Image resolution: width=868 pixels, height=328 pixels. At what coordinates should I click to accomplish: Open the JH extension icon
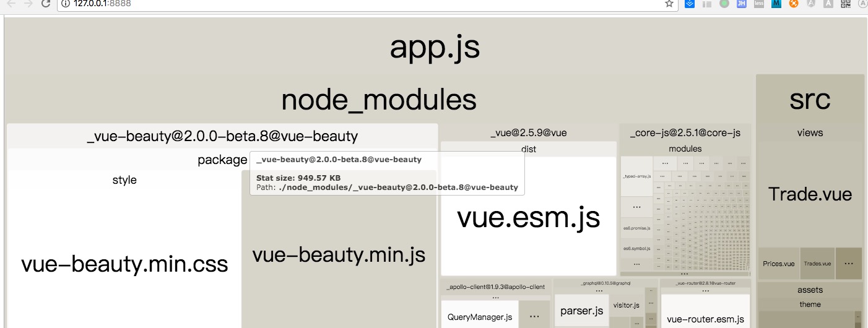[x=742, y=4]
